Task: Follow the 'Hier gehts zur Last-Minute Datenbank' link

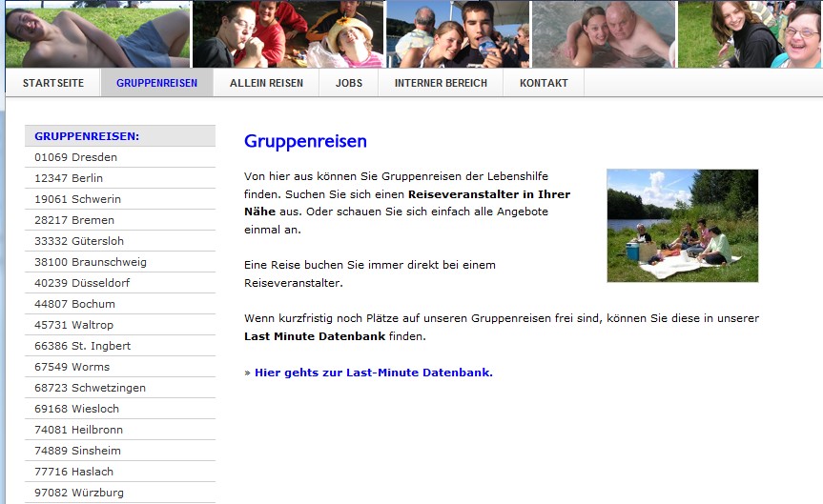Action: [x=373, y=373]
